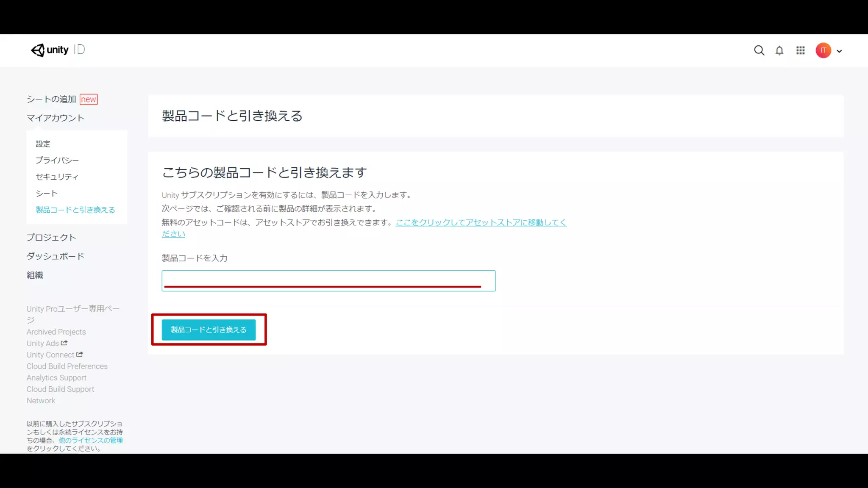This screenshot has width=868, height=488.
Task: Open the 他のライセンスの管理 link
Action: coord(91,440)
